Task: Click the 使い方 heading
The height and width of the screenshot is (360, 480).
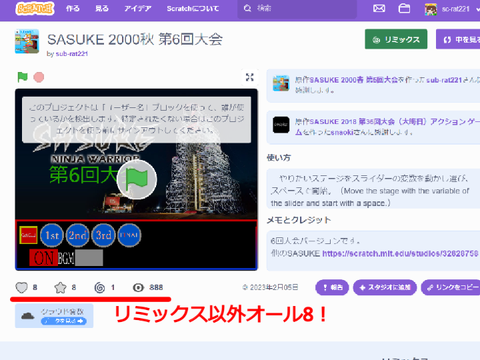Action: click(279, 158)
